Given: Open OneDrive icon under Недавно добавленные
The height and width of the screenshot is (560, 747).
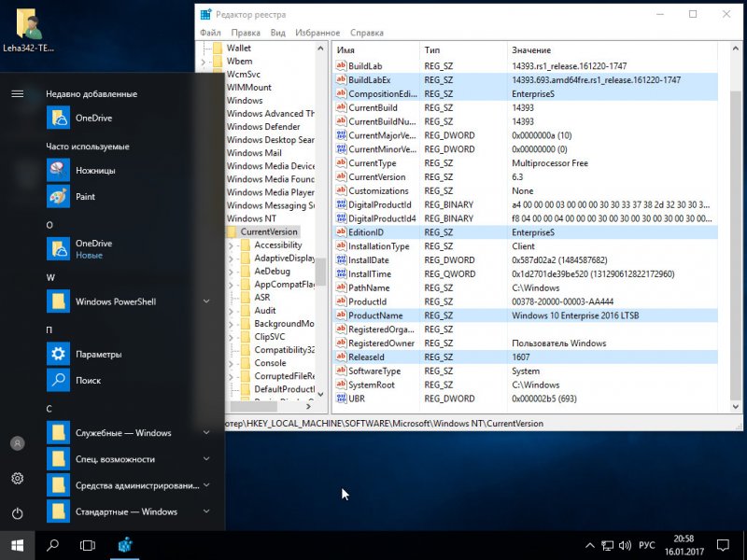Looking at the screenshot, I should pyautogui.click(x=58, y=119).
